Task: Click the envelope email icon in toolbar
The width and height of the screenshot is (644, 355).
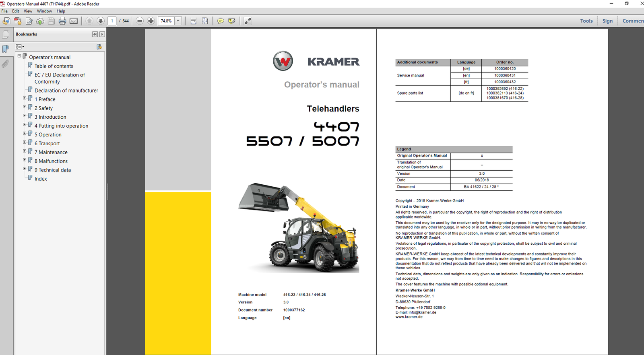Action: coord(74,21)
